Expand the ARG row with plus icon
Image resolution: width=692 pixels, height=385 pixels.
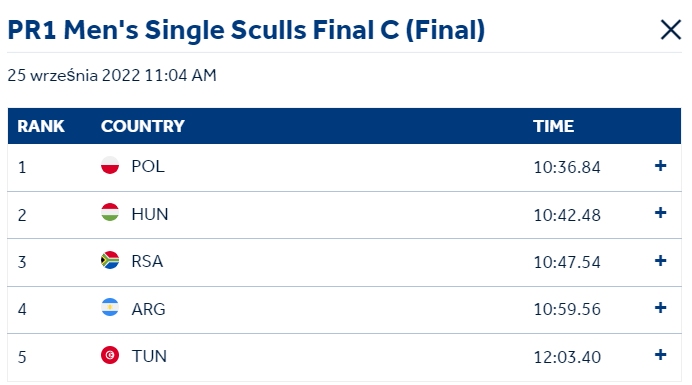click(660, 308)
